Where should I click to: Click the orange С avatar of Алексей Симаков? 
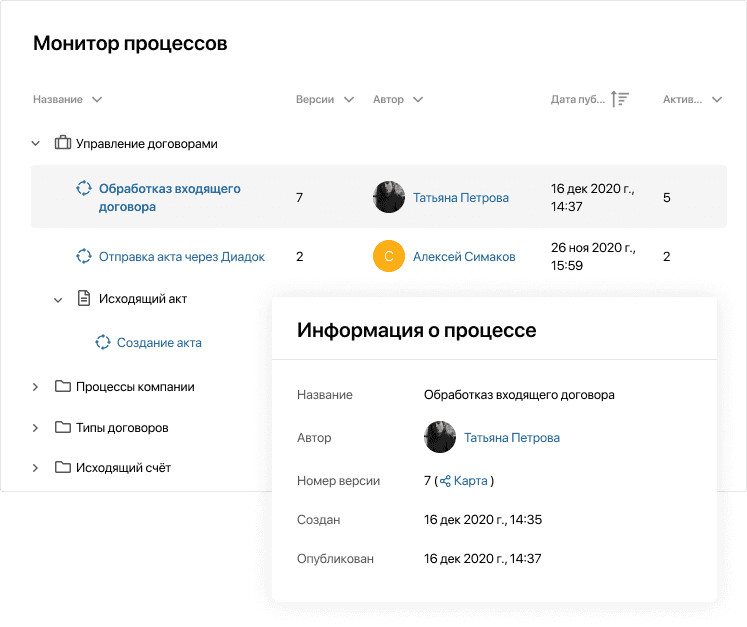(389, 256)
